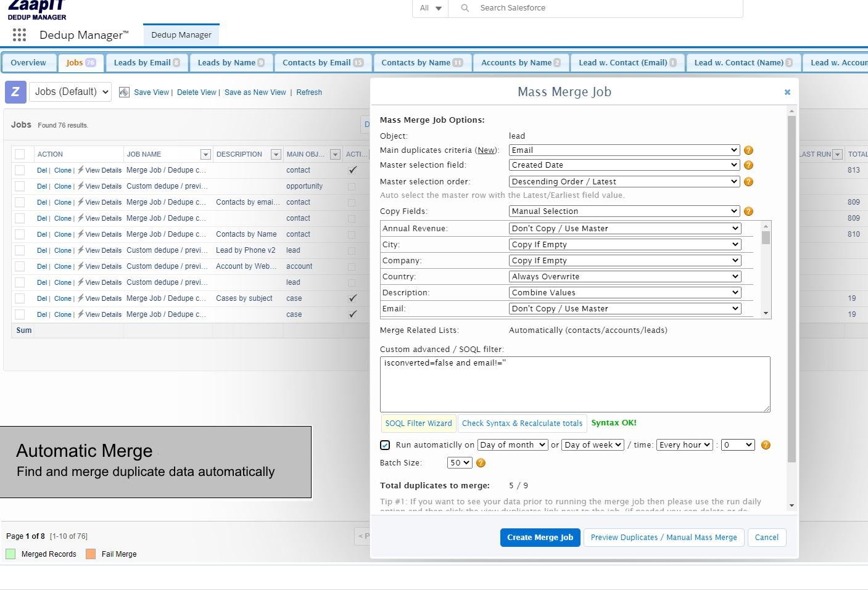Switch to the Contacts by Name tab
Image resolution: width=868 pixels, height=590 pixels.
[x=422, y=63]
